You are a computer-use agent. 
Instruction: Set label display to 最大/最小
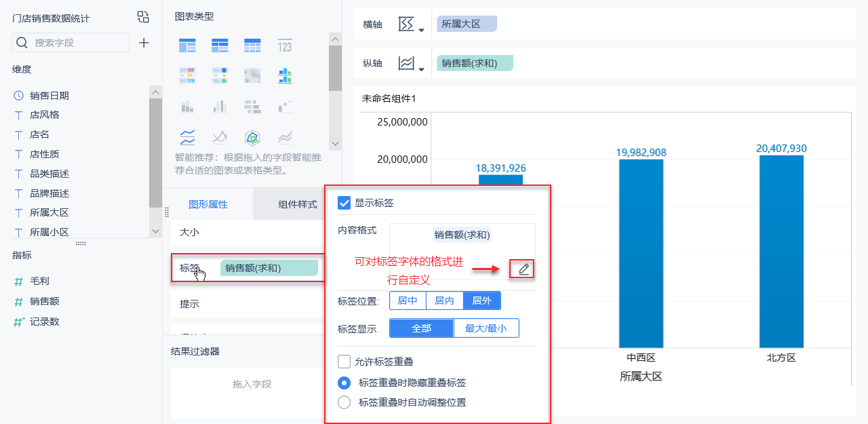486,328
